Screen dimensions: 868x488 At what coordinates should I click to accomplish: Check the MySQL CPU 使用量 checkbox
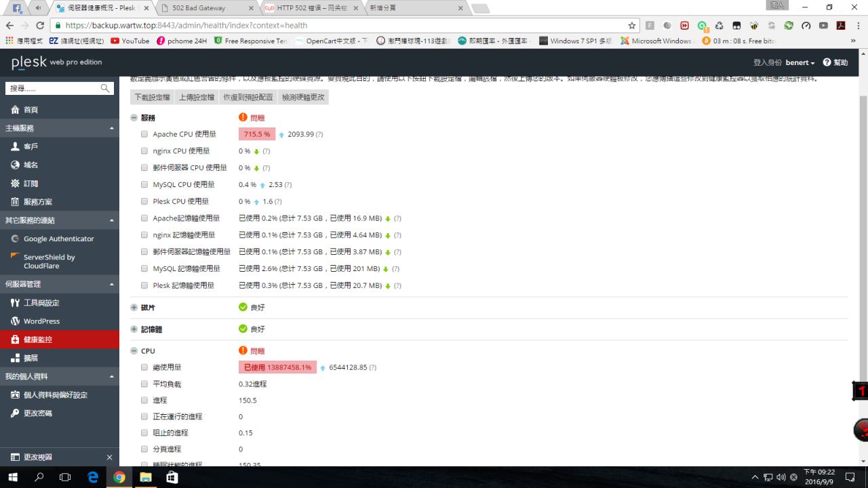(x=144, y=184)
